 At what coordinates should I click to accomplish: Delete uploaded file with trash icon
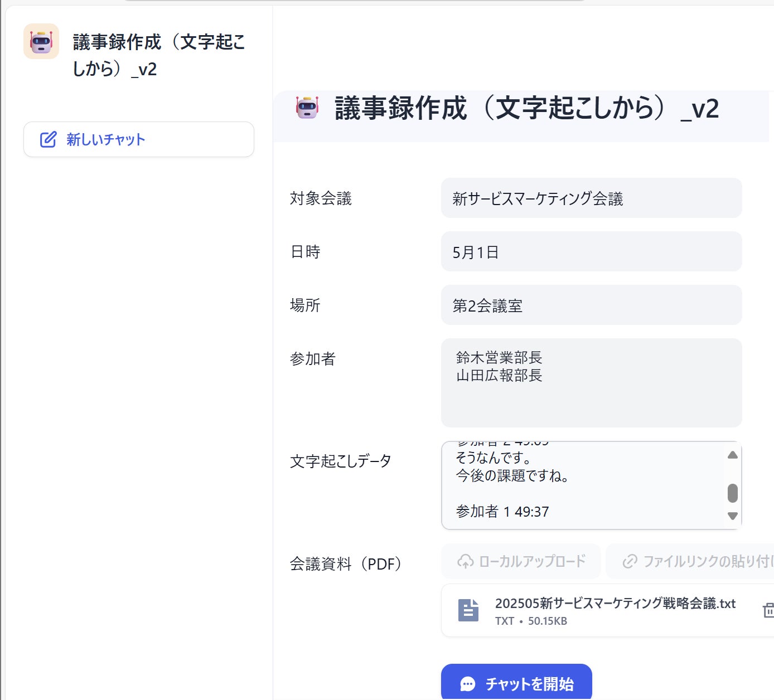click(x=768, y=610)
